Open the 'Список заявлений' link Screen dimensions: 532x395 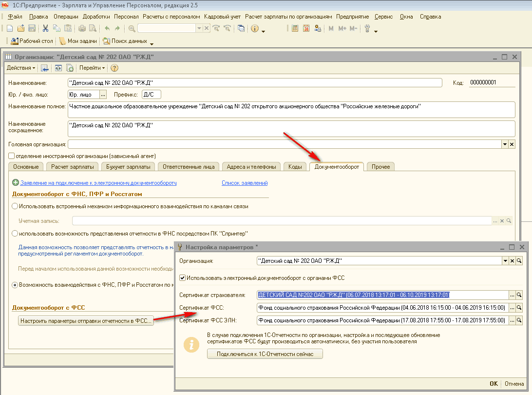click(245, 183)
